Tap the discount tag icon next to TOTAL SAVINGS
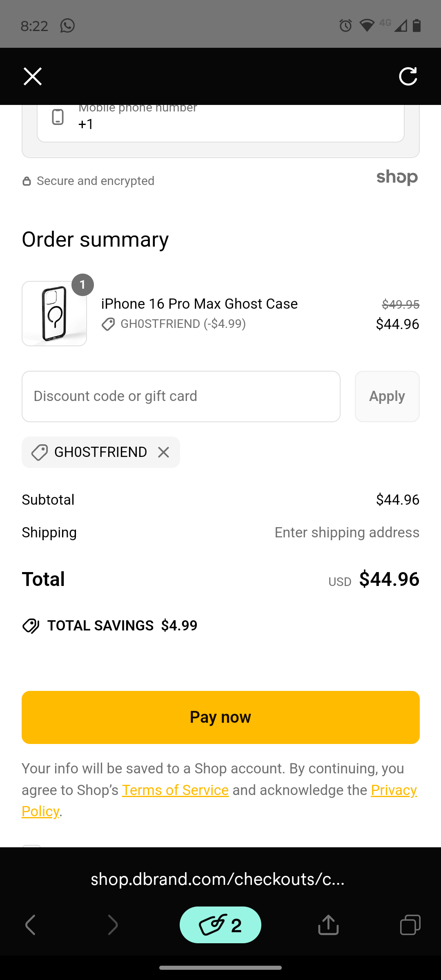The width and height of the screenshot is (441, 980). pos(31,625)
